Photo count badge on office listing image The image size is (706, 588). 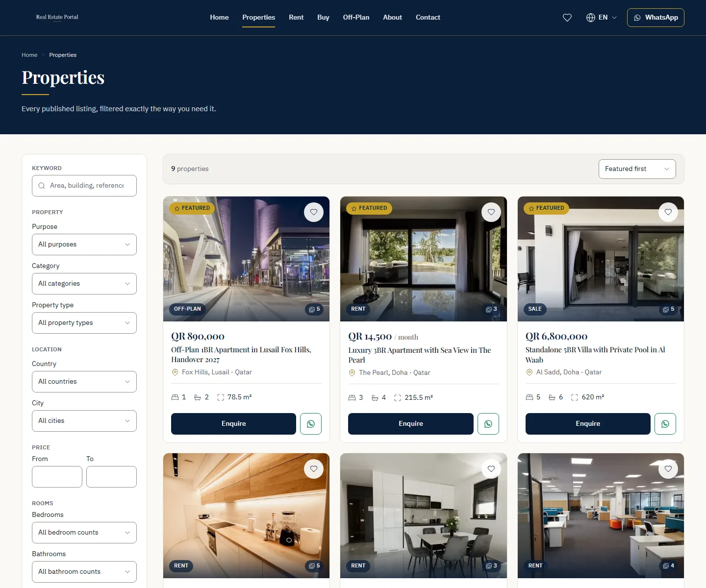(669, 566)
